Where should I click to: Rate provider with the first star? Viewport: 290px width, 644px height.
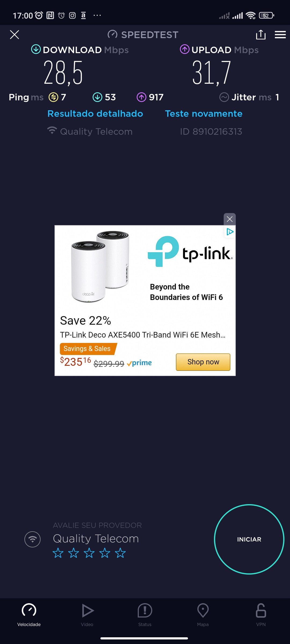coord(58,553)
